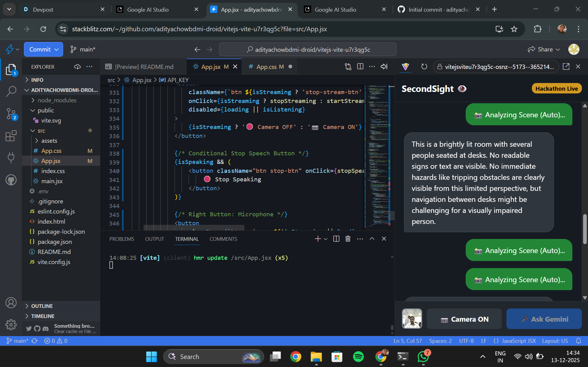Click the GitHub icon in the activity bar
588x367 pixels.
(11, 180)
